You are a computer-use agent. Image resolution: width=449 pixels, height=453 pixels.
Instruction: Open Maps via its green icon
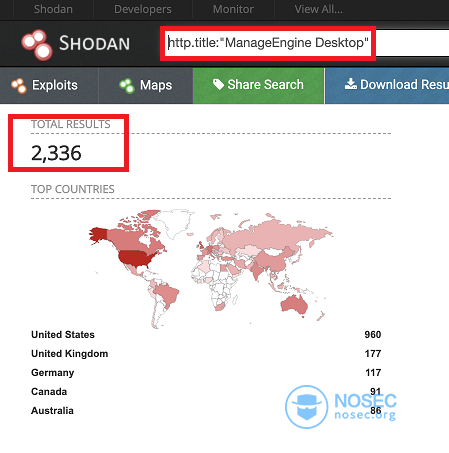[x=127, y=85]
